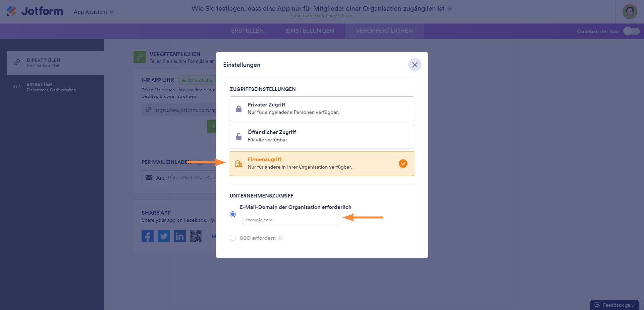Screen dimensions: 644x310
Task: Open user profile avatar
Action: tap(630, 12)
